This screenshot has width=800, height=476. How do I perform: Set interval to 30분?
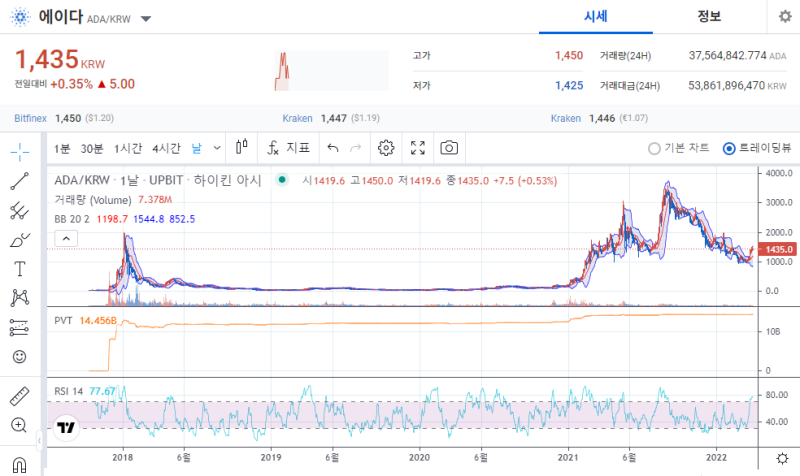(92, 148)
